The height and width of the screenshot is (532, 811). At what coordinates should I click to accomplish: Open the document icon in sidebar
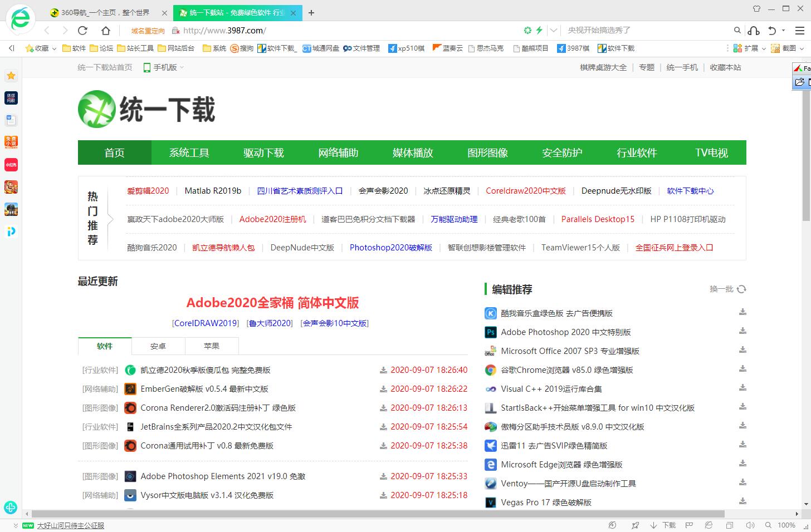coord(11,120)
